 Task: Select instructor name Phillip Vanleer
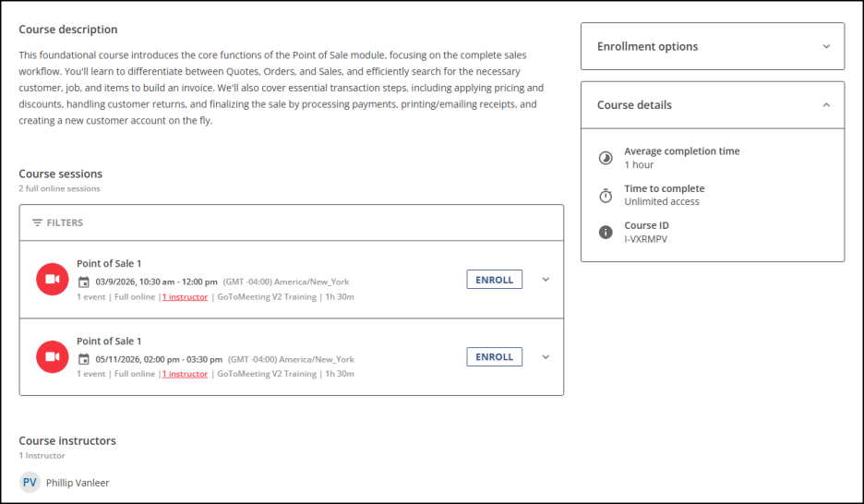click(78, 483)
